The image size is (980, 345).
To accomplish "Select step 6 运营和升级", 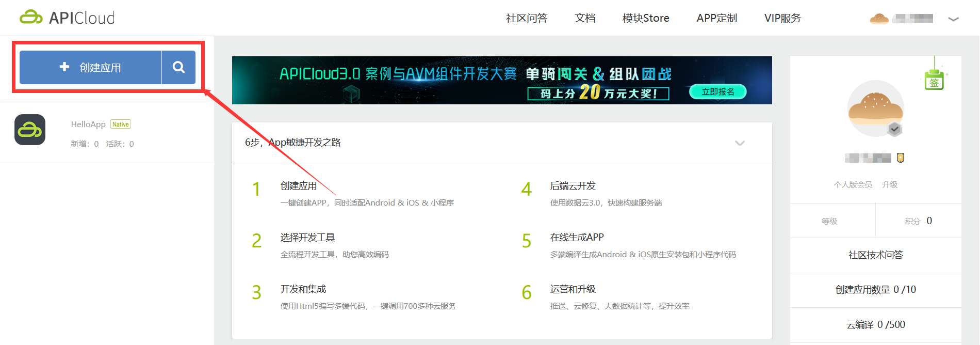I will click(x=573, y=289).
